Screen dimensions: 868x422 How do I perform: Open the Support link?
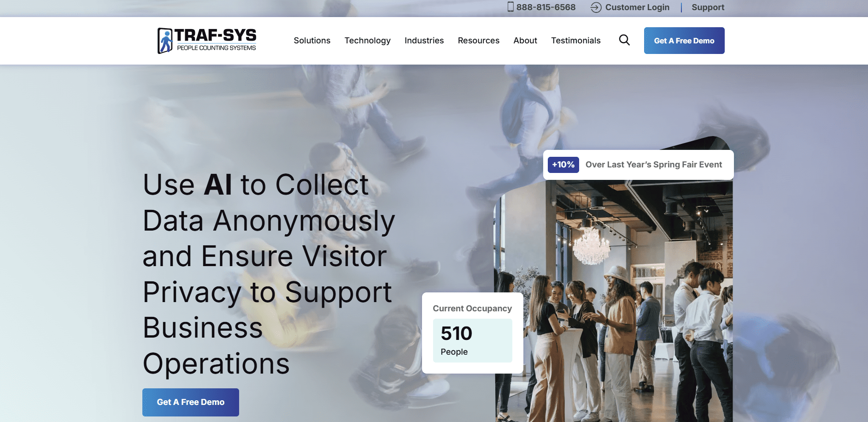pos(708,7)
